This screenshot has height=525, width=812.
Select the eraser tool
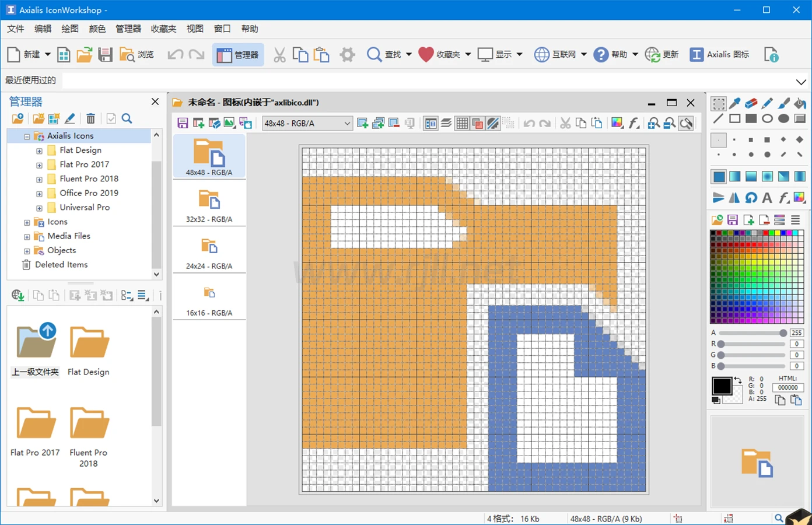point(751,103)
